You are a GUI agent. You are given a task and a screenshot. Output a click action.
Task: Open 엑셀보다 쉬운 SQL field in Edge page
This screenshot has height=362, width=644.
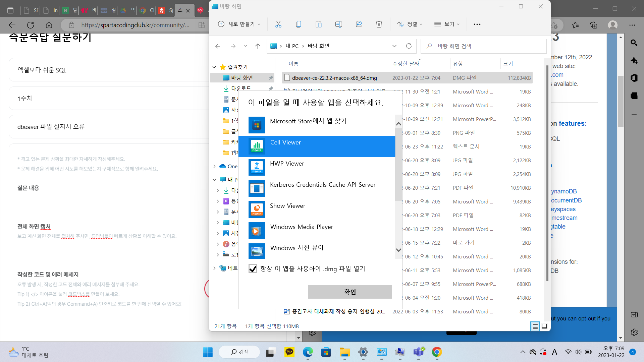(109, 70)
